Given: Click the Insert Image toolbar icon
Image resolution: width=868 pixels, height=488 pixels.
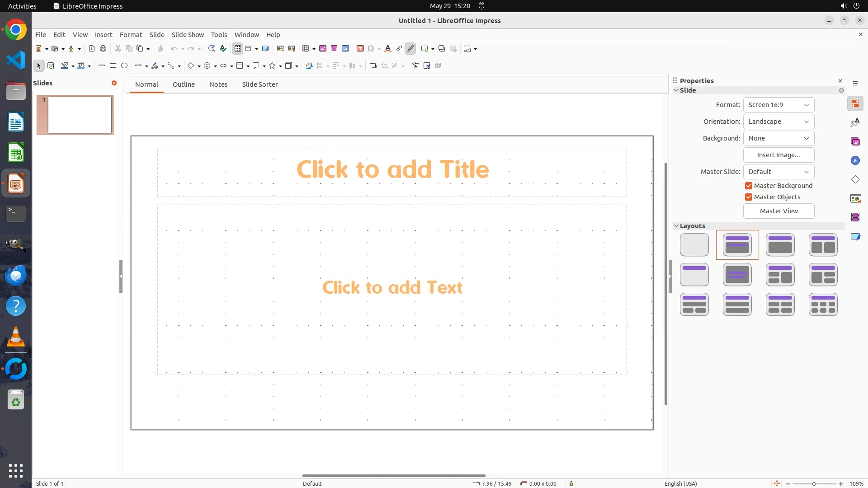Looking at the screenshot, I should point(323,49).
